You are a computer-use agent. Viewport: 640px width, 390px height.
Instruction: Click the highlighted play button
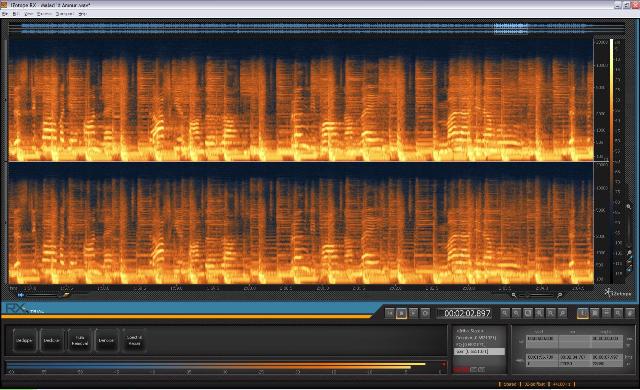coord(402,313)
